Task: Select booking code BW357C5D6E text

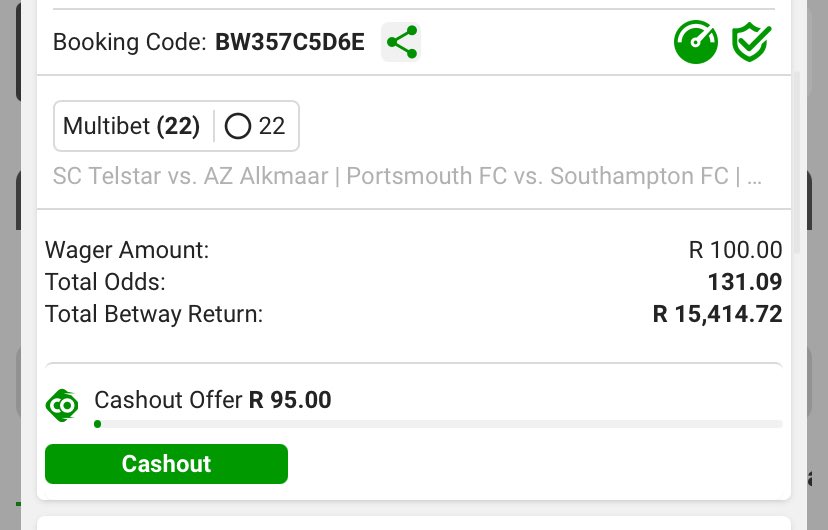Action: (290, 43)
